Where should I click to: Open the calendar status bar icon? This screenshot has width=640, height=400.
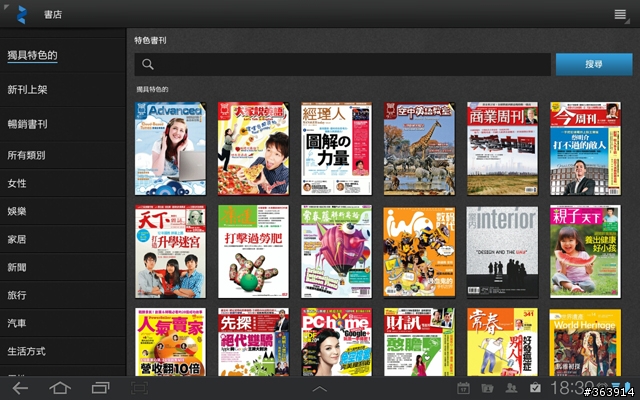463,388
